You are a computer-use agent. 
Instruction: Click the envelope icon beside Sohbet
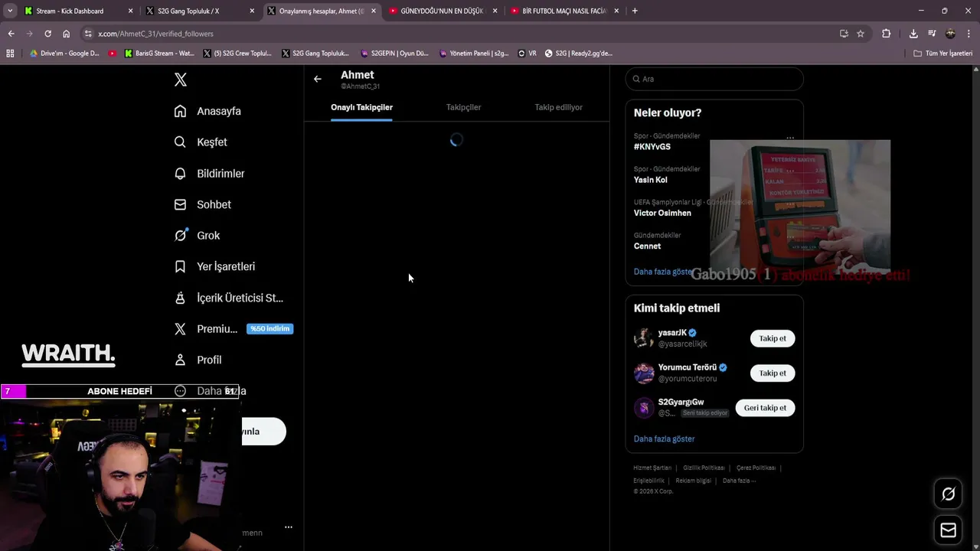(180, 204)
